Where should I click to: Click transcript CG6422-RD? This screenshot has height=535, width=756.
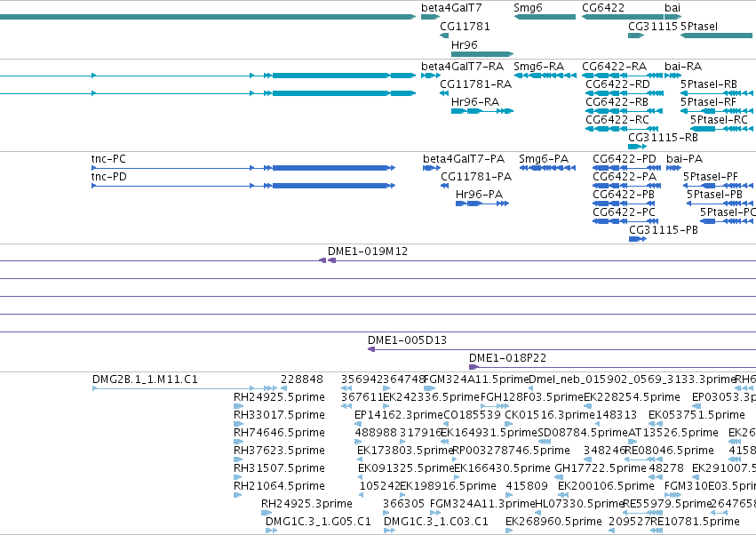click(625, 93)
